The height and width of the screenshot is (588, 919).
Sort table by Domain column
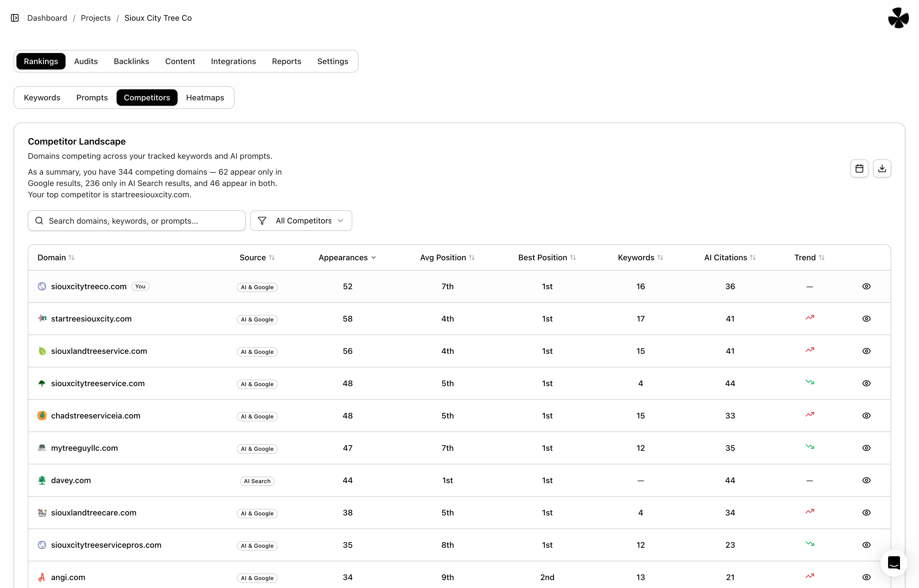click(56, 258)
